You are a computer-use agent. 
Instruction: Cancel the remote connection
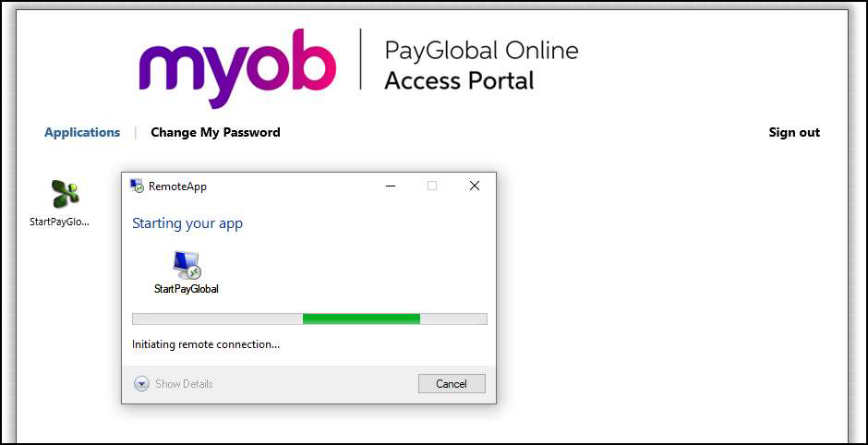click(x=452, y=383)
